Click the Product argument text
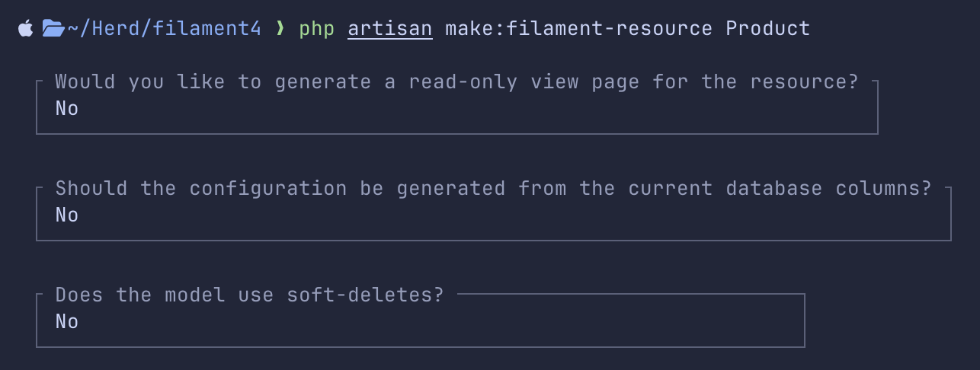980x370 pixels. [768, 29]
